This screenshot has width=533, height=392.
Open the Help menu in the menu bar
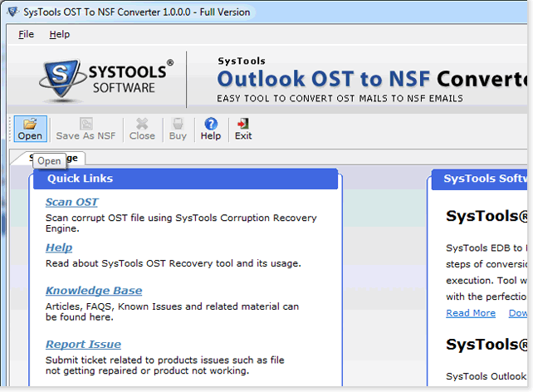click(x=60, y=34)
